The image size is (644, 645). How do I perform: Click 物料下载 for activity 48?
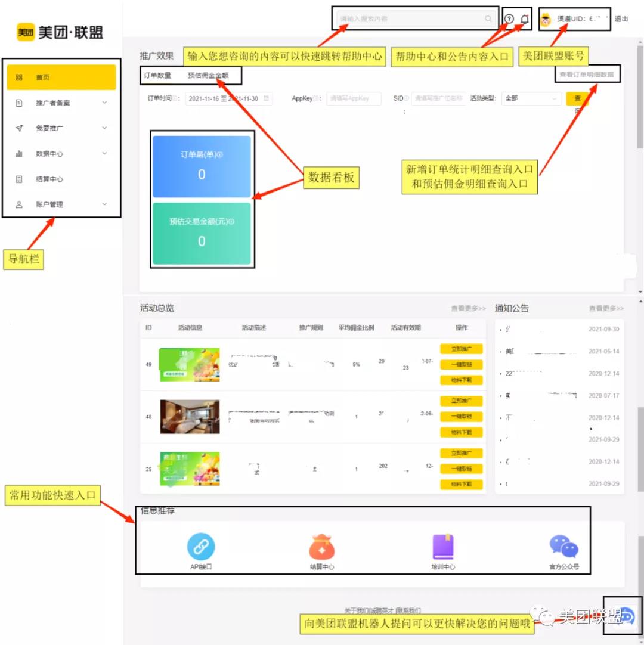point(462,432)
